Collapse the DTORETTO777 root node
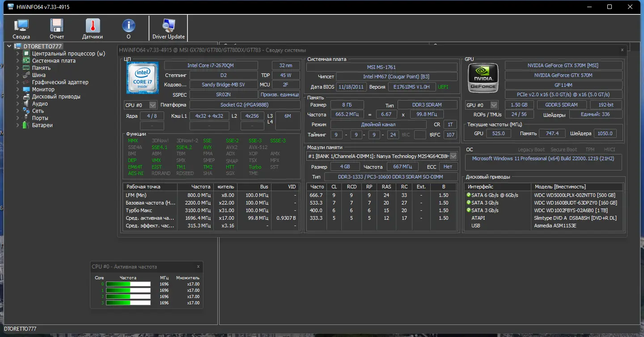The image size is (644, 337). coord(10,46)
